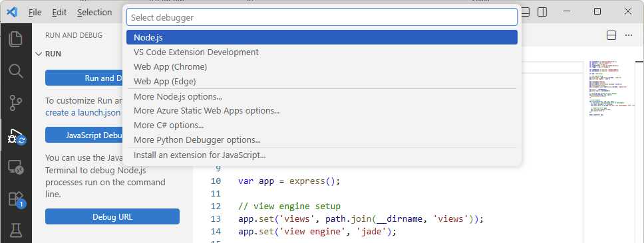This screenshot has width=644, height=243.
Task: Open editor More Actions ellipsis
Action: [629, 36]
